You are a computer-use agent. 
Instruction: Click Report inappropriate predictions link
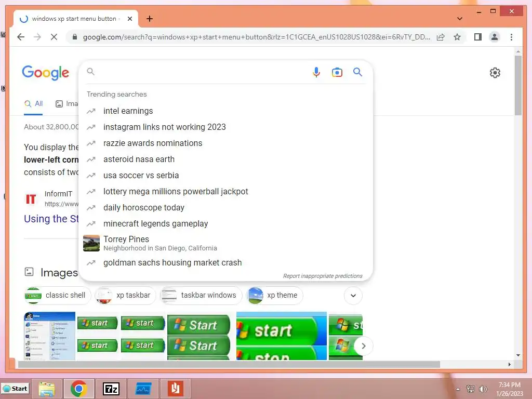[x=323, y=276]
